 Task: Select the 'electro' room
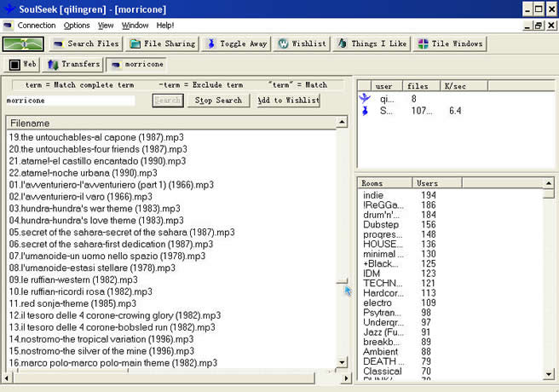377,303
